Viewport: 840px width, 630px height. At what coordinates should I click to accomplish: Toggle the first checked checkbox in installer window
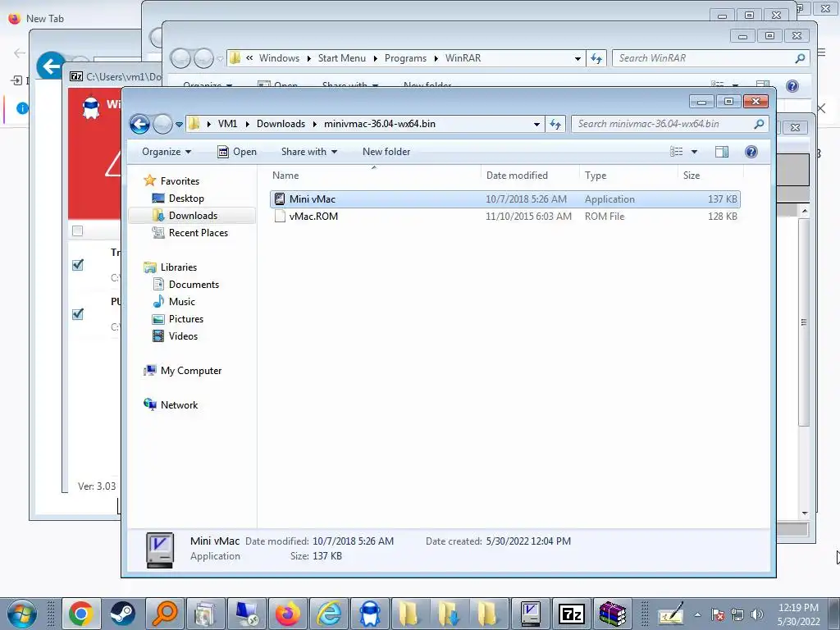[x=78, y=265]
